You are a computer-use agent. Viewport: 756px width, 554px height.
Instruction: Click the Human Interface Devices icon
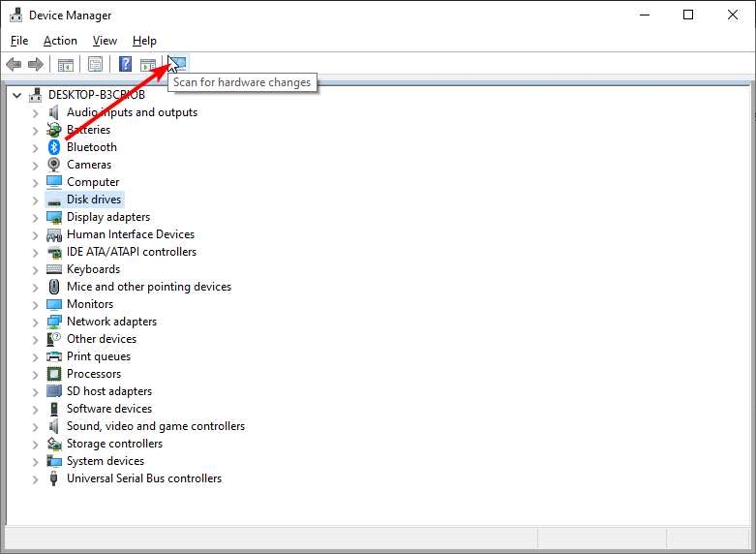tap(54, 234)
